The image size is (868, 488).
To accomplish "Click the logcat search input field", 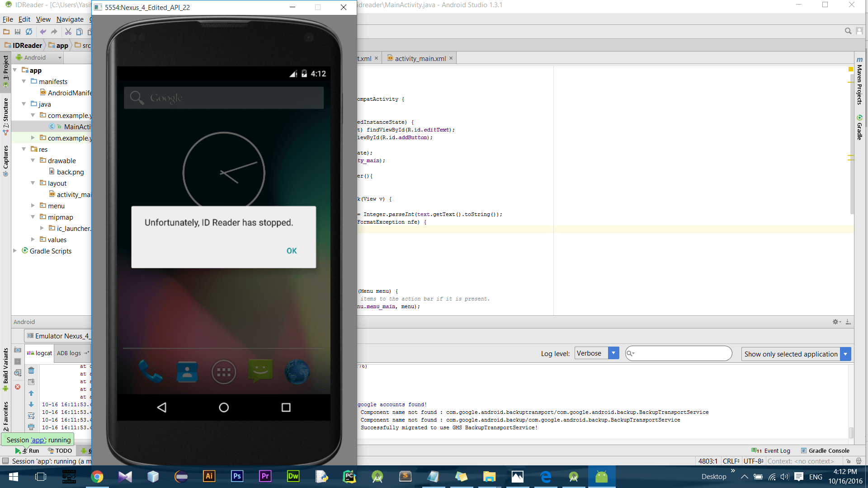I will pyautogui.click(x=682, y=353).
